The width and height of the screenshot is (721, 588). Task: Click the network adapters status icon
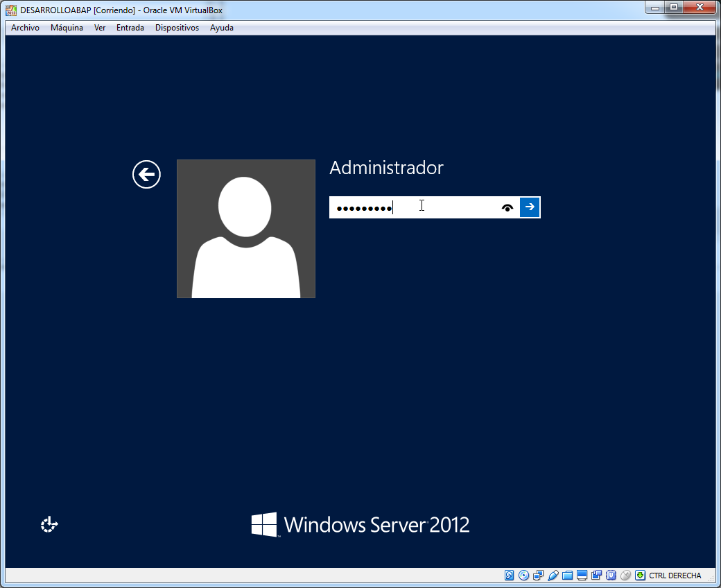point(539,575)
